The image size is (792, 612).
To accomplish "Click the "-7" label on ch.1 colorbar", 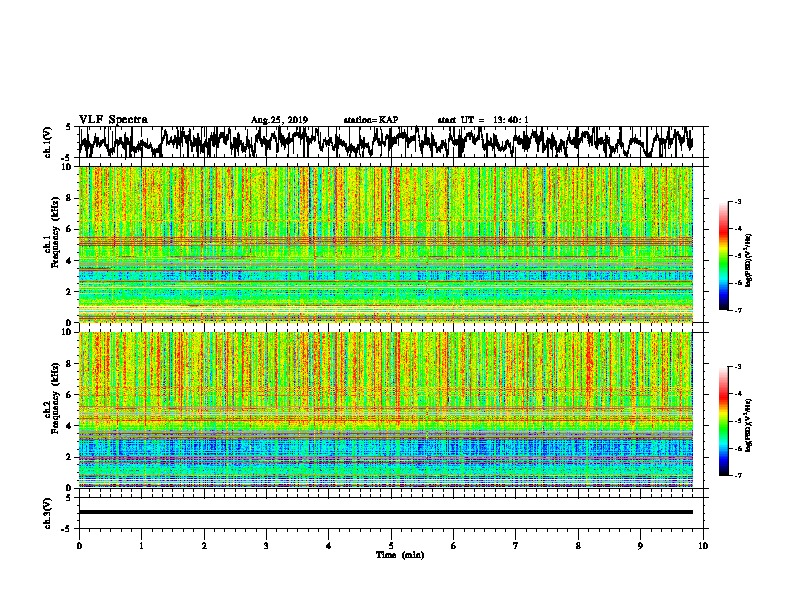I will click(737, 310).
